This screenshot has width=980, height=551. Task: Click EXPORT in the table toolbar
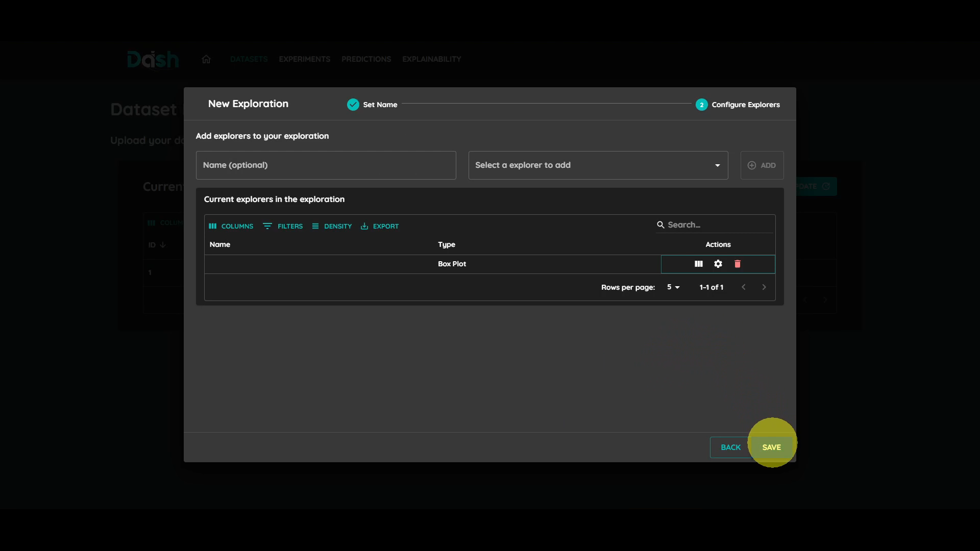(380, 226)
